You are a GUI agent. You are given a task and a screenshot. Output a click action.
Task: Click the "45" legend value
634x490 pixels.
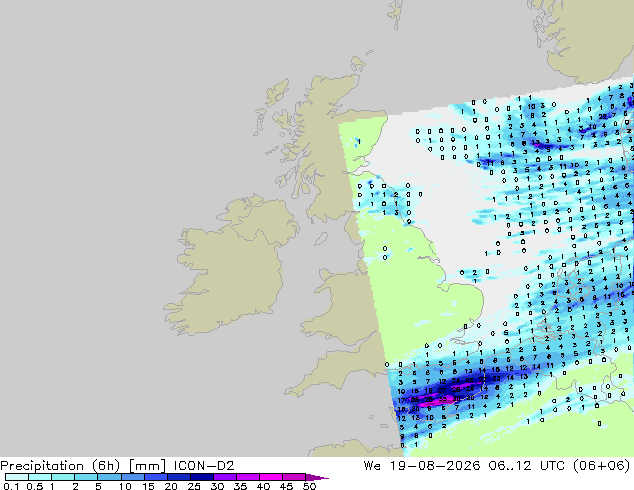point(286,486)
